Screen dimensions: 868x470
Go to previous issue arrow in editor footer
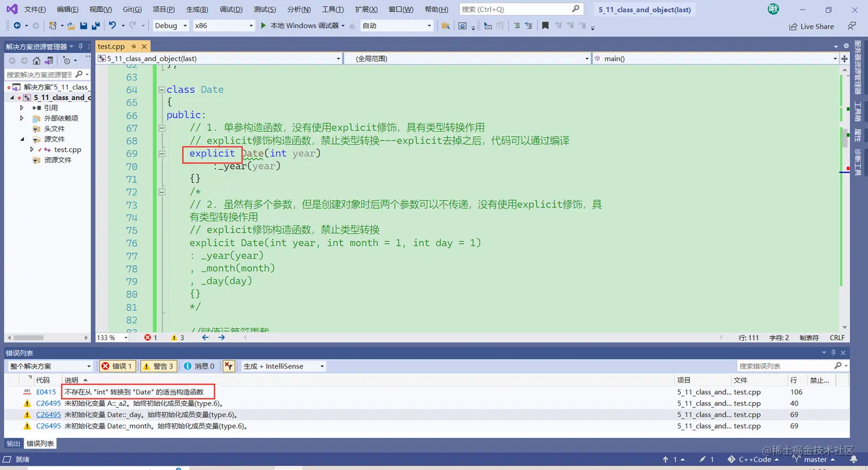pyautogui.click(x=205, y=337)
